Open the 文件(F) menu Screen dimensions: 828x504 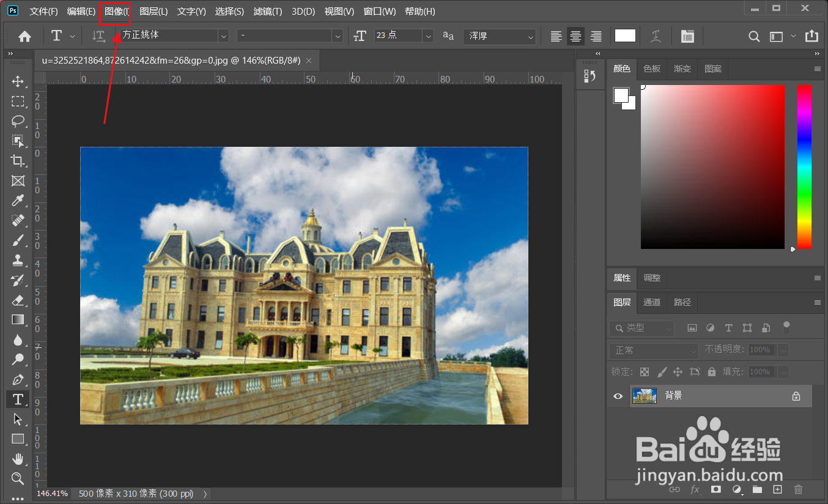pos(43,12)
